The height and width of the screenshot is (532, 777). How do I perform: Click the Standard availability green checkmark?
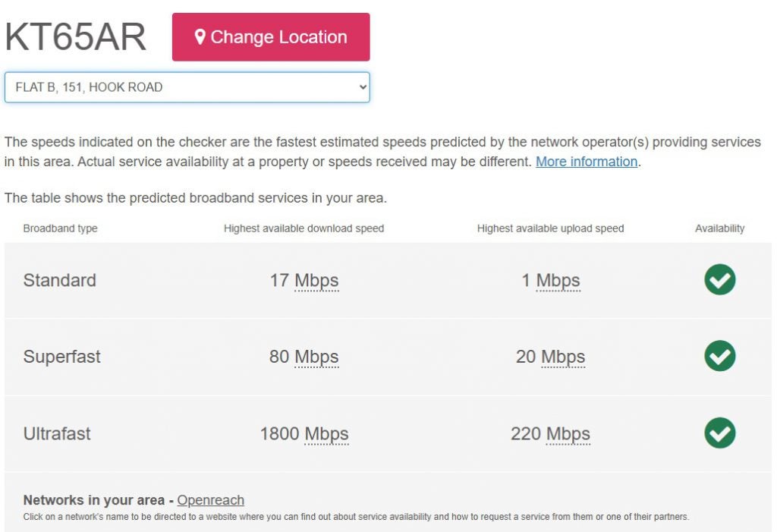(x=719, y=279)
